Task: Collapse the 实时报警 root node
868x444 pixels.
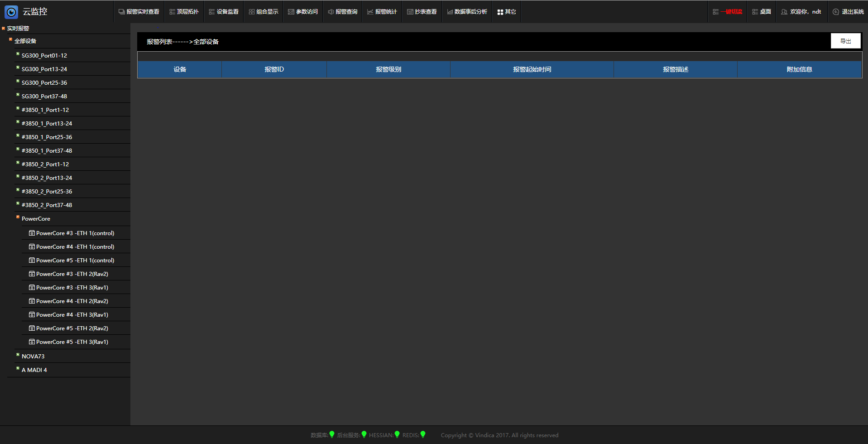Action: 3,28
